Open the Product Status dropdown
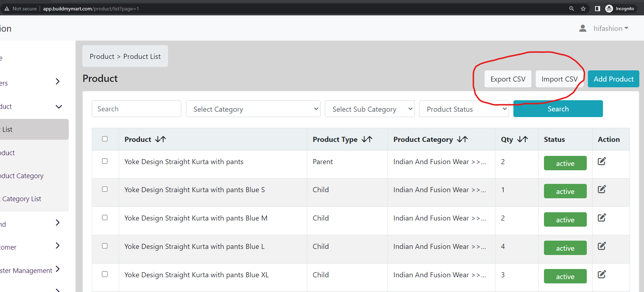Screen dimensions: 644x292 pos(464,109)
